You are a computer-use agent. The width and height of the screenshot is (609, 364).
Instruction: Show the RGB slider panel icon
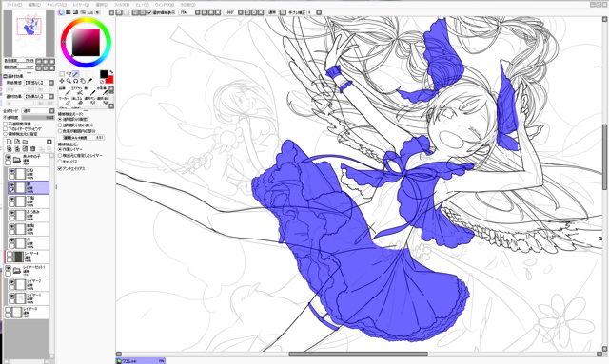pos(69,12)
